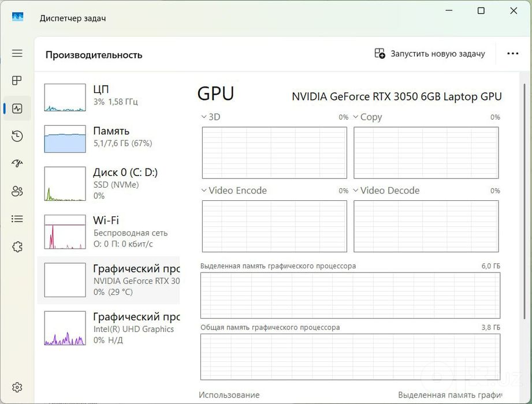Click the 3D usage graph

coord(274,153)
